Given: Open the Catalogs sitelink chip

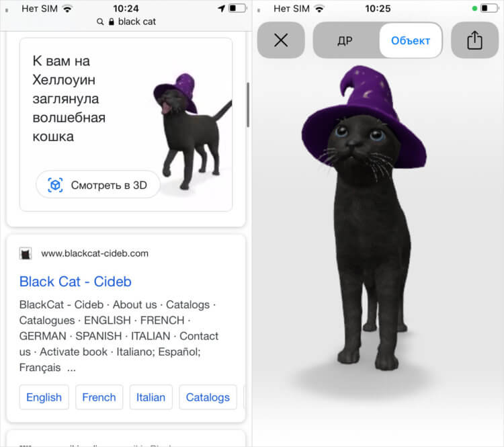Looking at the screenshot, I should [208, 397].
